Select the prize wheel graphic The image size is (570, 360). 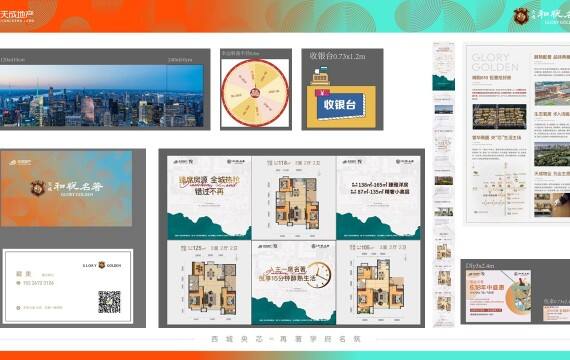[255, 93]
